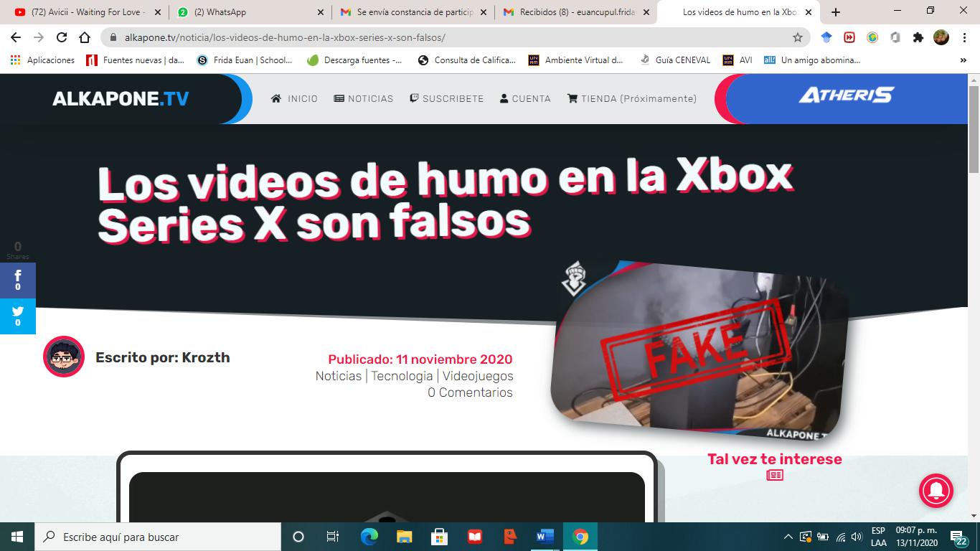
Task: Reload the current page
Action: click(62, 37)
